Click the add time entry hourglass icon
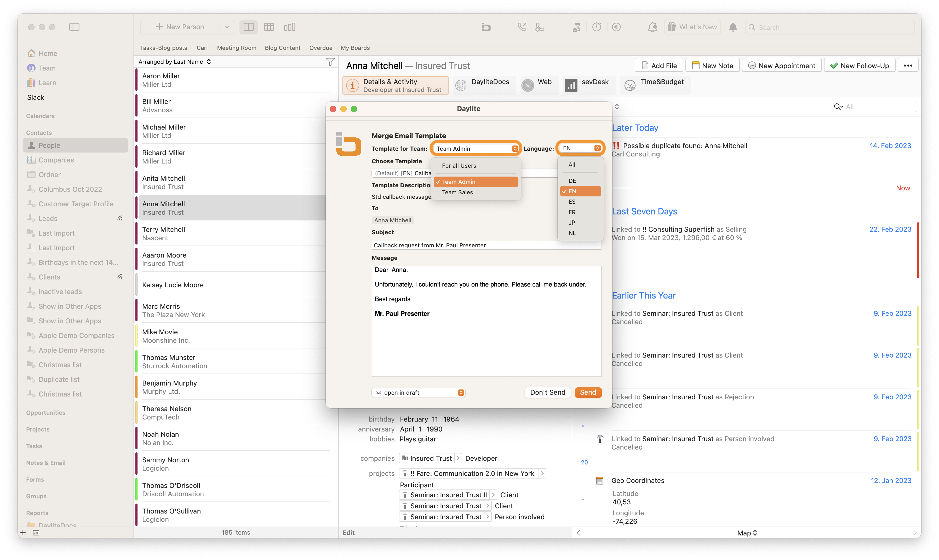Viewport: 939px width, 560px height. click(576, 27)
